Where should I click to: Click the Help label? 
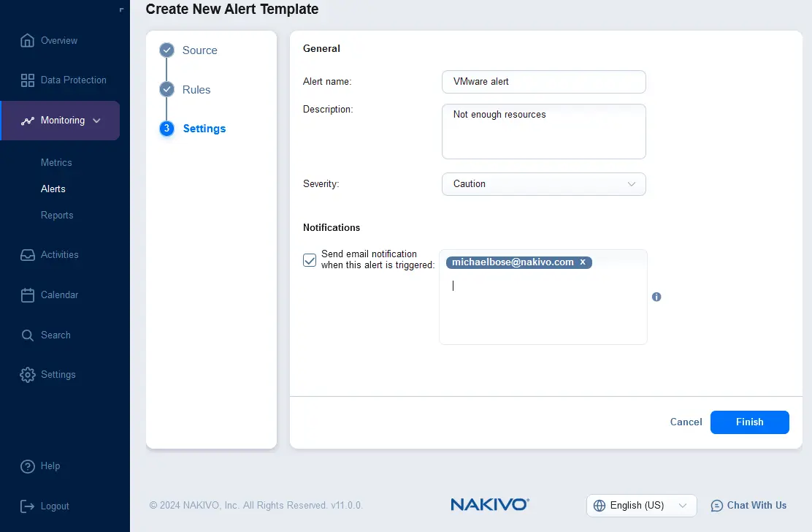(50, 466)
